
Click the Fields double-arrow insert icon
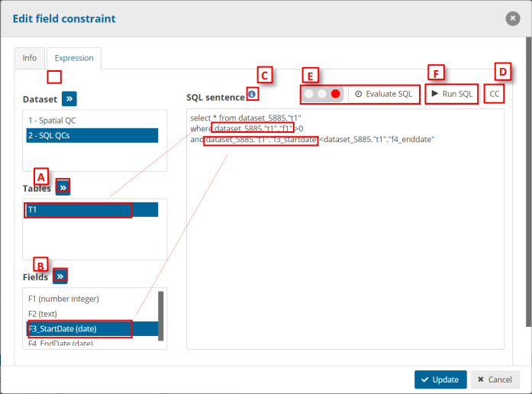pyautogui.click(x=60, y=276)
